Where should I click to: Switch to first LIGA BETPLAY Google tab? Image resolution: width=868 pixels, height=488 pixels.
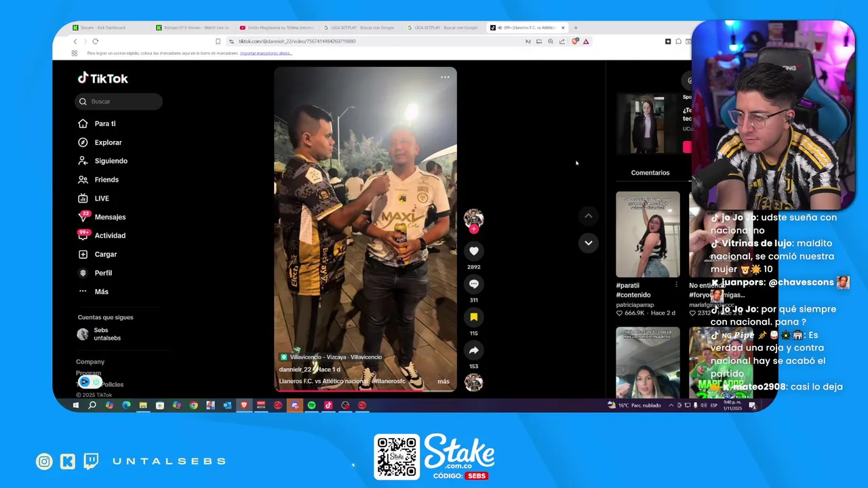pos(359,28)
